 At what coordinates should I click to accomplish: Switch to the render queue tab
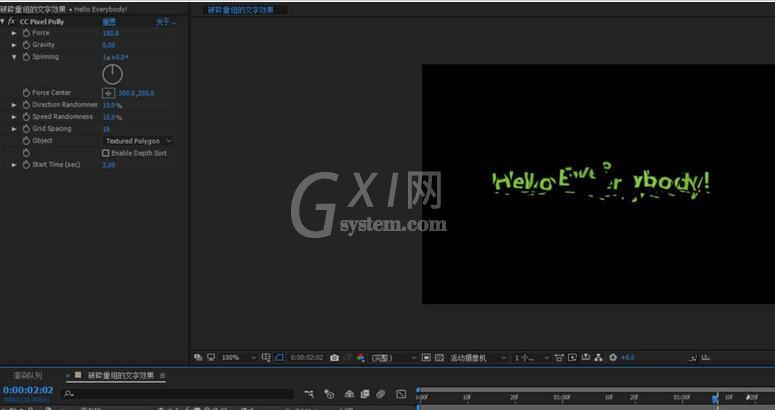28,375
